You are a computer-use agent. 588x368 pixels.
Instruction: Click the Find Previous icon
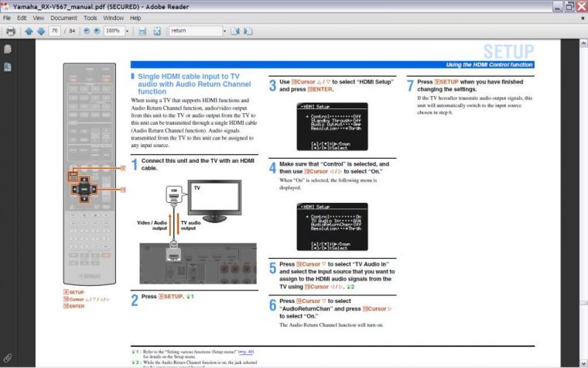(235, 31)
